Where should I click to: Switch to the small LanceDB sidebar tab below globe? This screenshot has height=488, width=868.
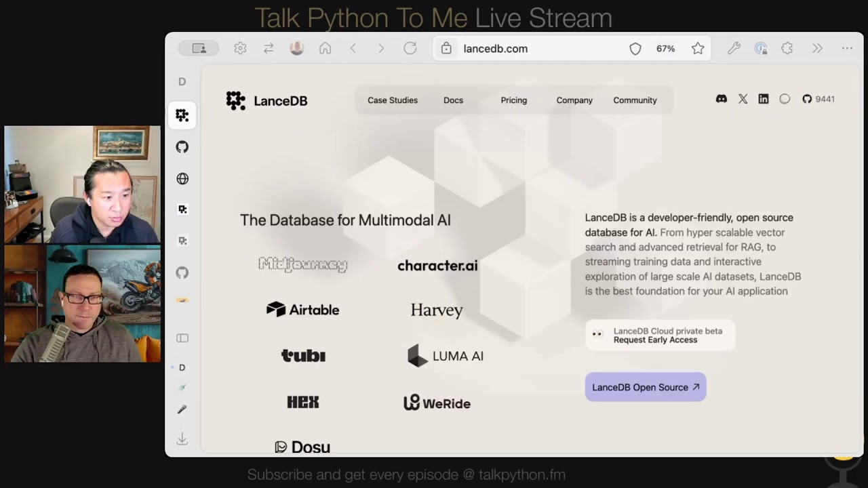coord(182,209)
